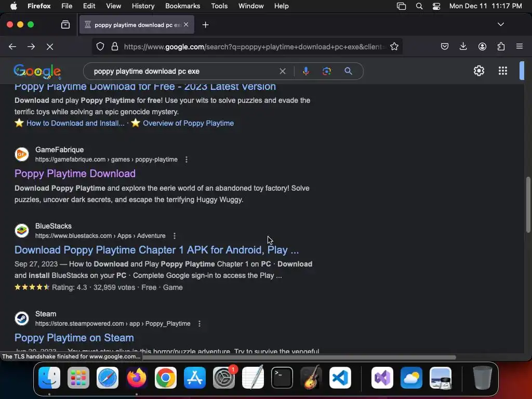Open the File menu

tap(66, 6)
